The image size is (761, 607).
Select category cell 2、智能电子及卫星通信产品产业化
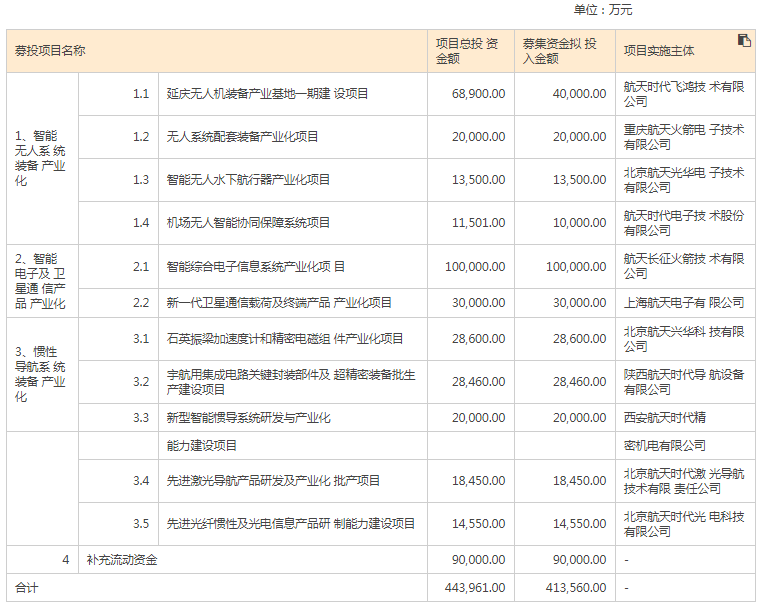tap(42, 281)
